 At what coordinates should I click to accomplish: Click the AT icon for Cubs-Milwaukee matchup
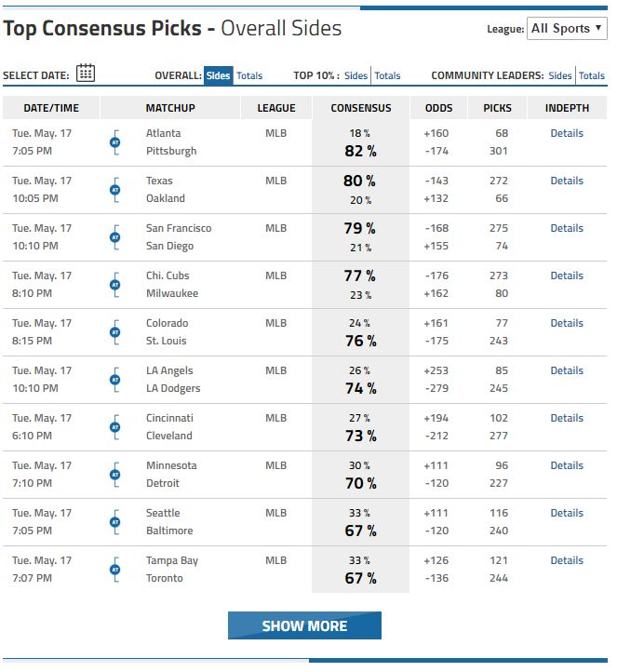115,285
